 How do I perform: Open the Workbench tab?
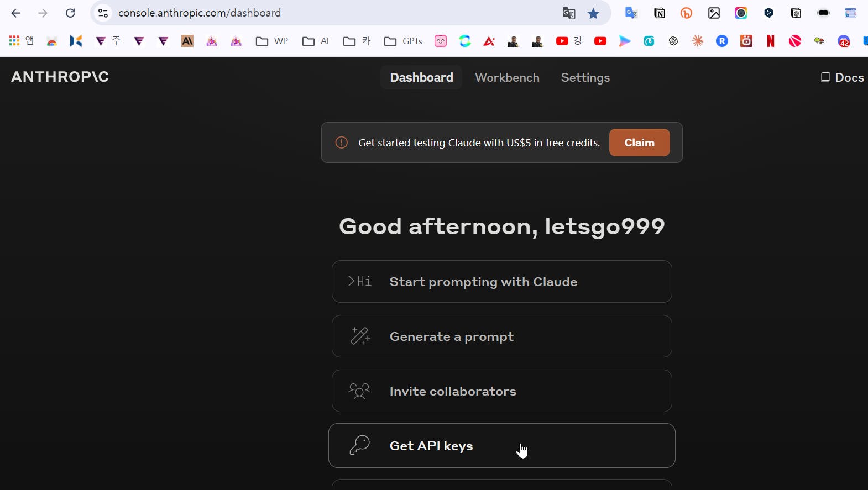point(507,77)
